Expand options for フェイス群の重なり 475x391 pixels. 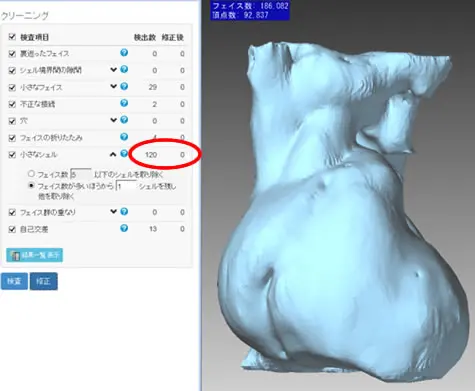(x=113, y=212)
